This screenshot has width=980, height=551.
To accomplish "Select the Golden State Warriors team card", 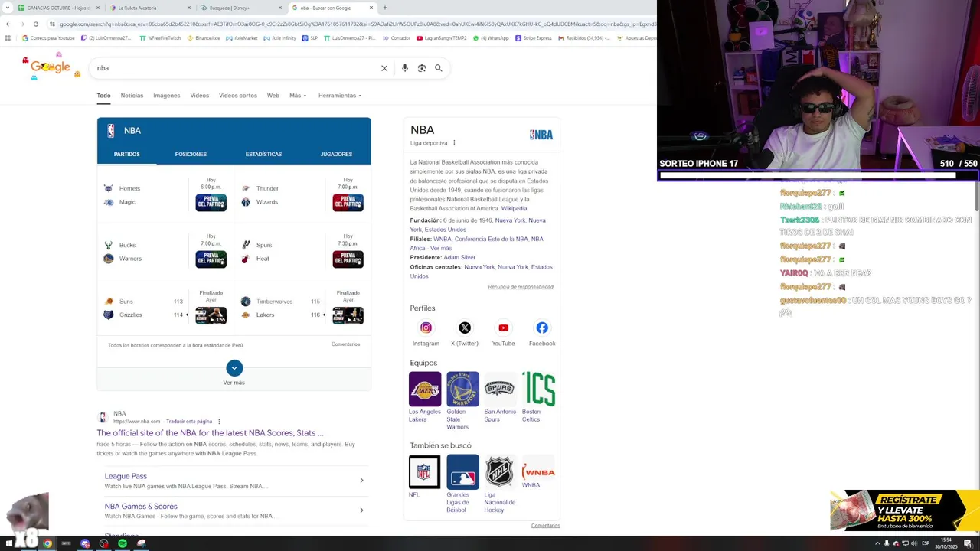I will (462, 401).
